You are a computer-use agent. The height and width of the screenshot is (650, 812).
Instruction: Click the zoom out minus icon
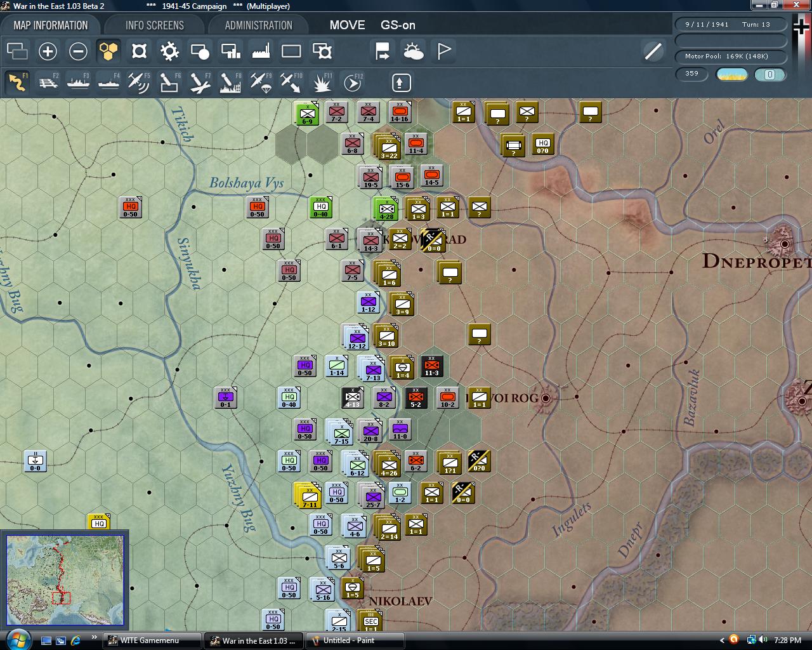click(78, 51)
